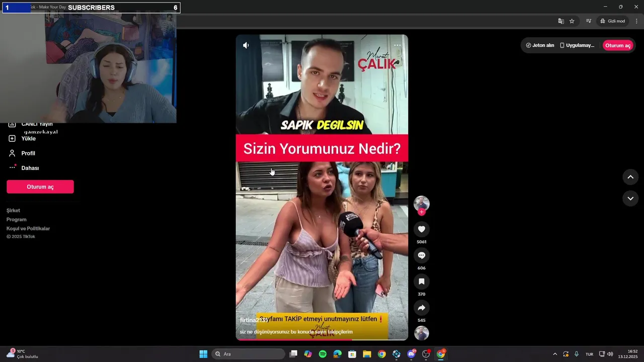Click Jeton alın in the top bar
The width and height of the screenshot is (644, 362).
(x=540, y=45)
